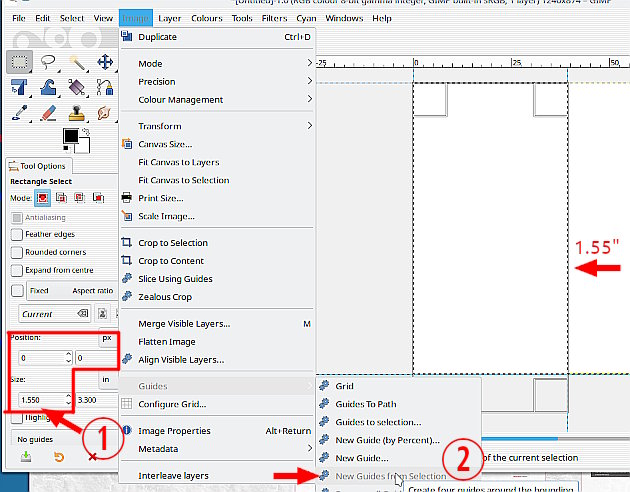This screenshot has height=492, width=630.
Task: Choose Replace current selection mode icon
Action: coord(43,198)
